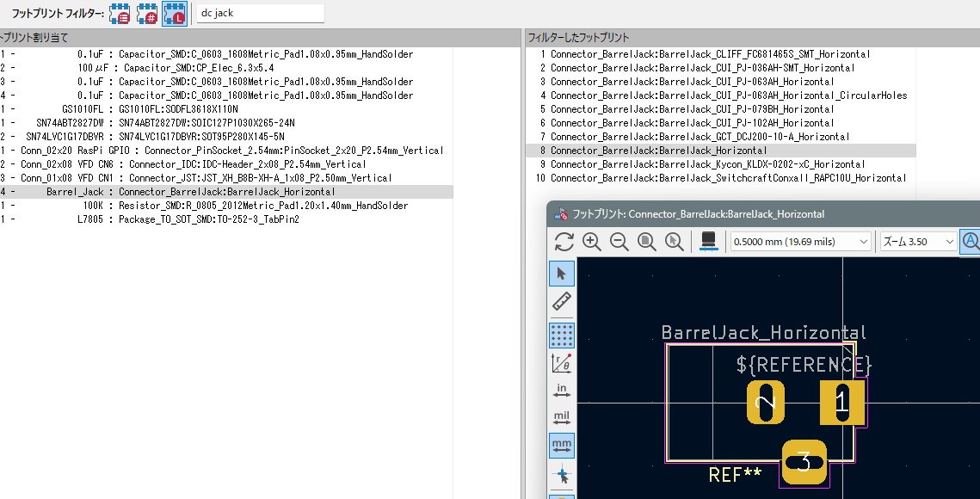Image resolution: width=980 pixels, height=499 pixels.
Task: Choose BarrelJack_CLIFF_FC681465S_SMT_Horizontal footprint
Action: pos(721,54)
